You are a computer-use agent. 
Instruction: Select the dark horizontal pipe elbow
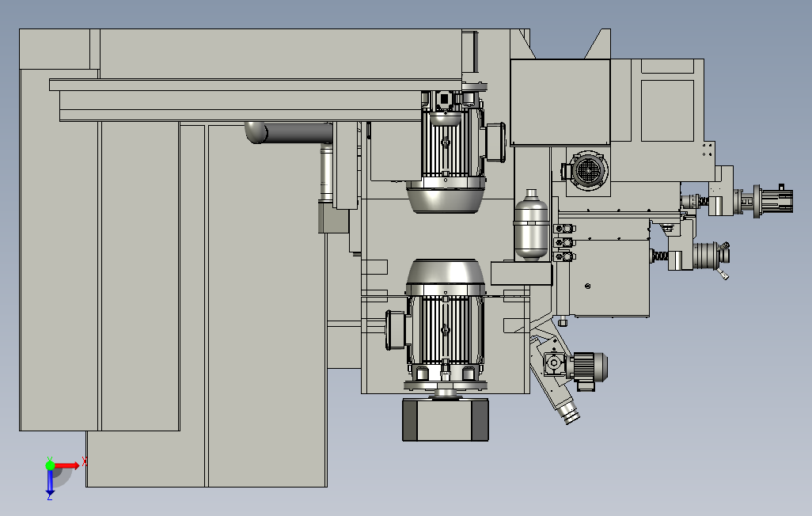point(288,133)
